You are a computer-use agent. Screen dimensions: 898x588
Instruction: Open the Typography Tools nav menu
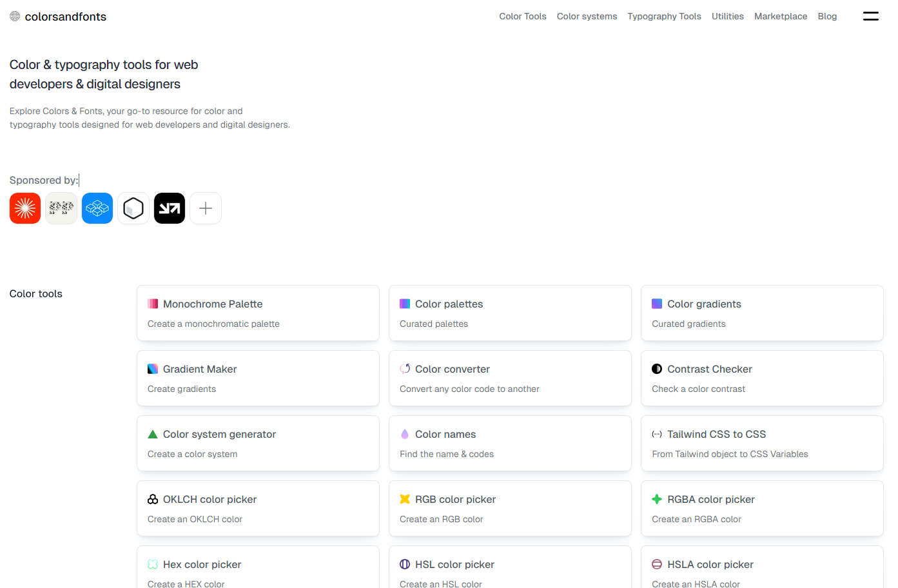click(x=664, y=16)
